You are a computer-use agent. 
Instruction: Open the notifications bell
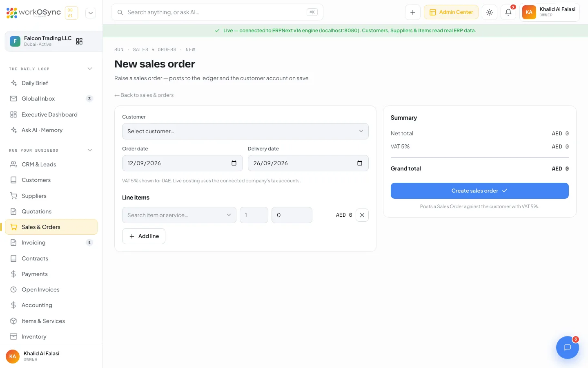(508, 12)
